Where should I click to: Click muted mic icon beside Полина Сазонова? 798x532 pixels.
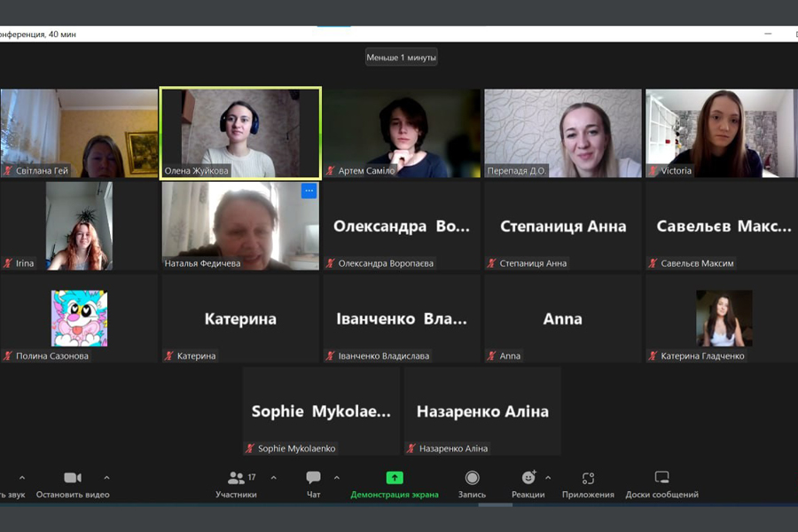[8, 356]
